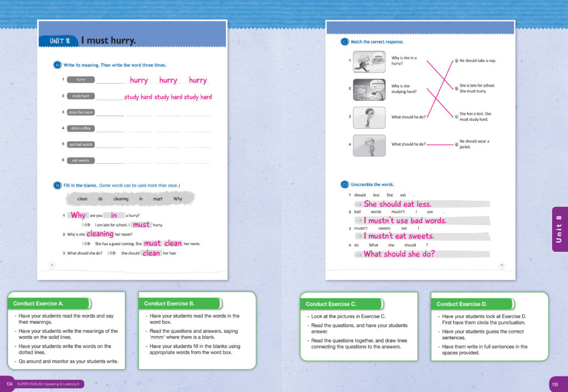
Task: Click the picture of the girl running in item 1
Action: [369, 62]
